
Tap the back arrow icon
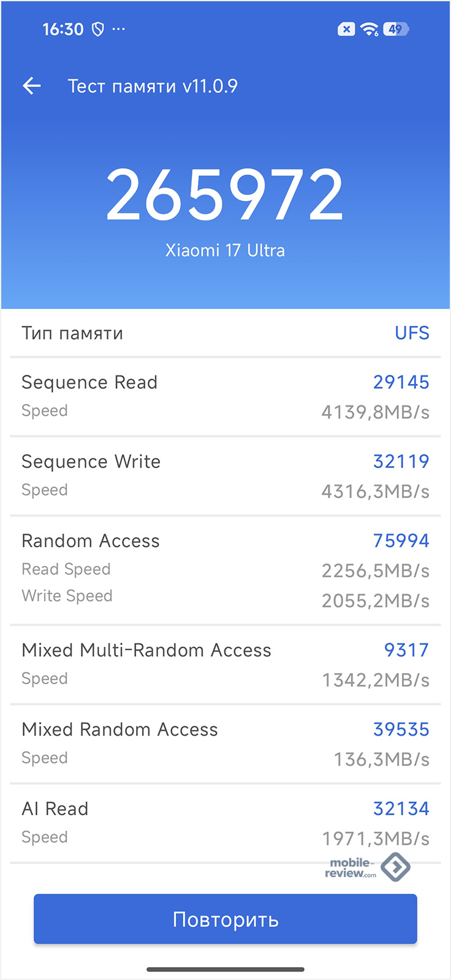(x=32, y=86)
